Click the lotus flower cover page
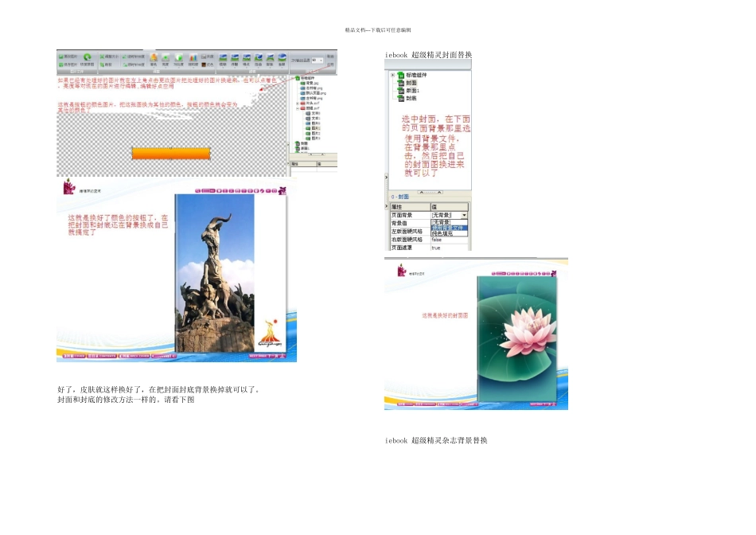Image resolution: width=756 pixels, height=535 pixels. click(516, 339)
